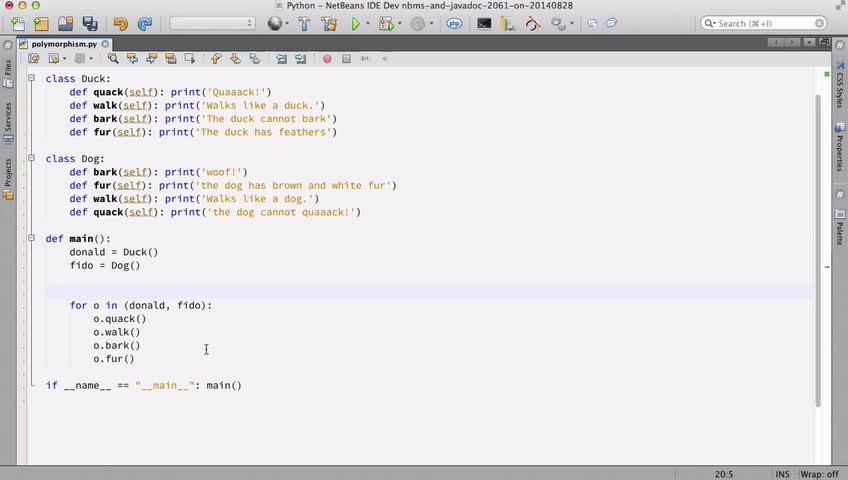This screenshot has width=848, height=480.
Task: Maximize editor window restore button
Action: [x=824, y=43]
